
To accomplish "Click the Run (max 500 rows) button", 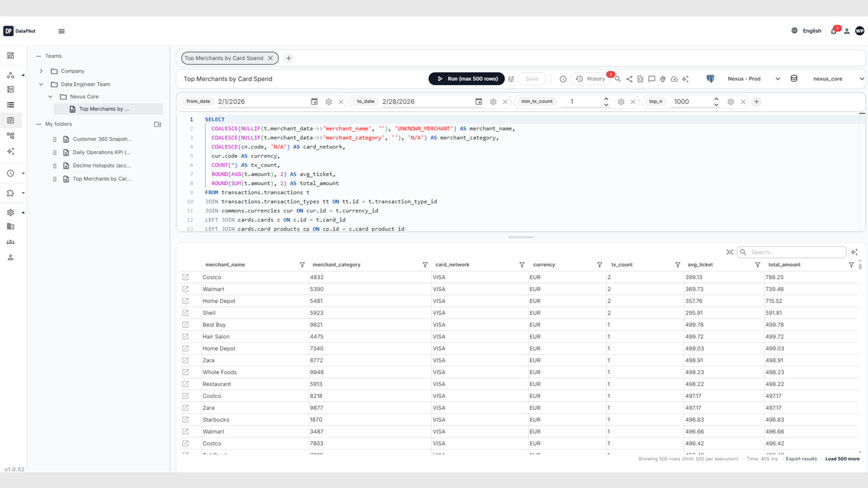I will point(466,79).
